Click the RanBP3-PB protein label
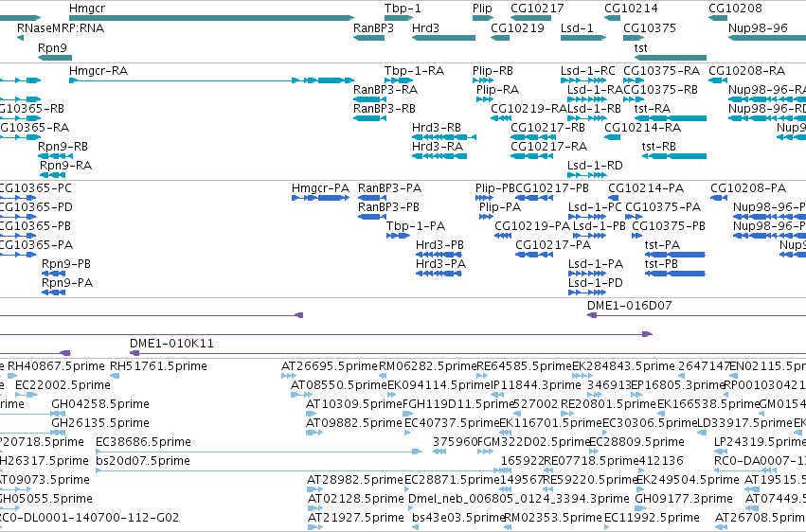The image size is (806, 532). (388, 207)
